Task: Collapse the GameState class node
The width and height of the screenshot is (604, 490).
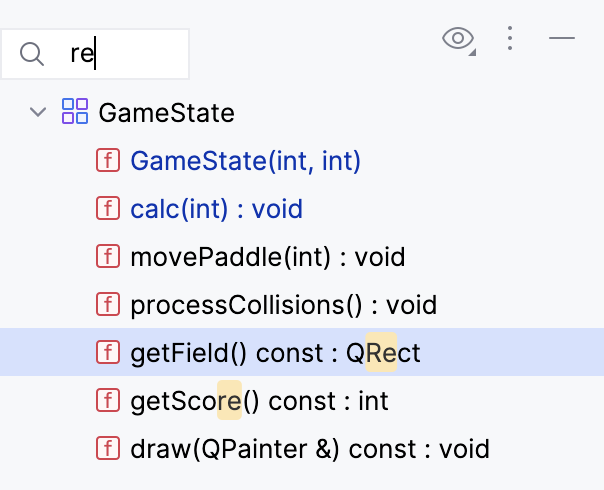Action: [39, 112]
